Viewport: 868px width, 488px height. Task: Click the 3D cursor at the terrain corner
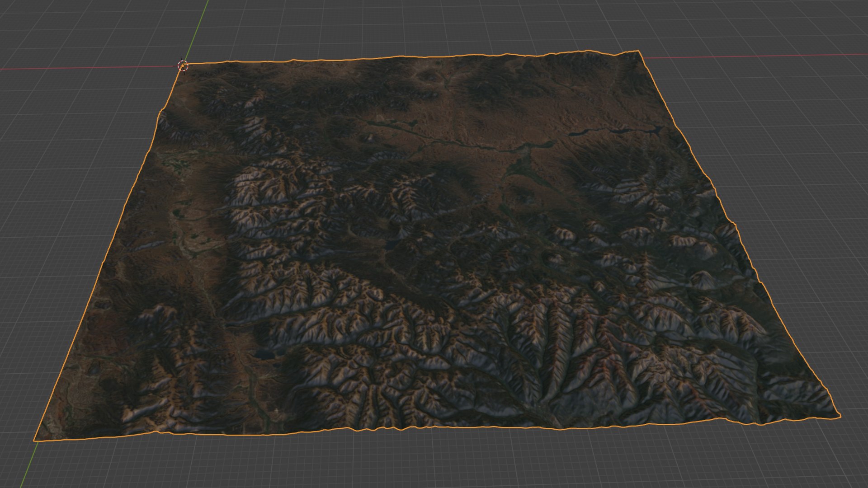click(183, 66)
